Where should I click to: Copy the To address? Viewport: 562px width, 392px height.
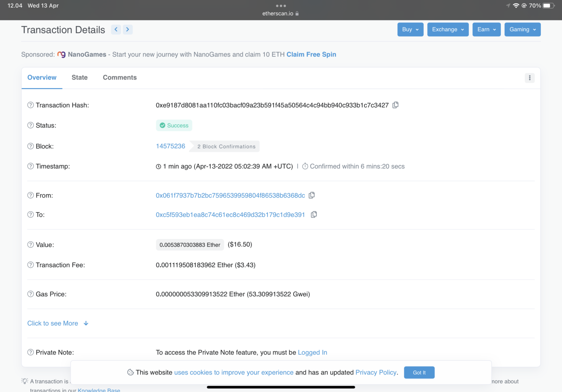tap(314, 214)
